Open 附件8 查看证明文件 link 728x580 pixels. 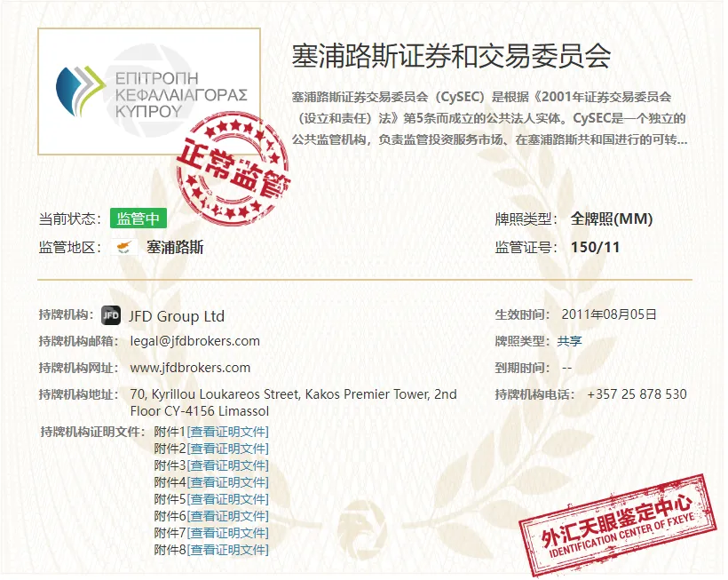click(x=228, y=550)
